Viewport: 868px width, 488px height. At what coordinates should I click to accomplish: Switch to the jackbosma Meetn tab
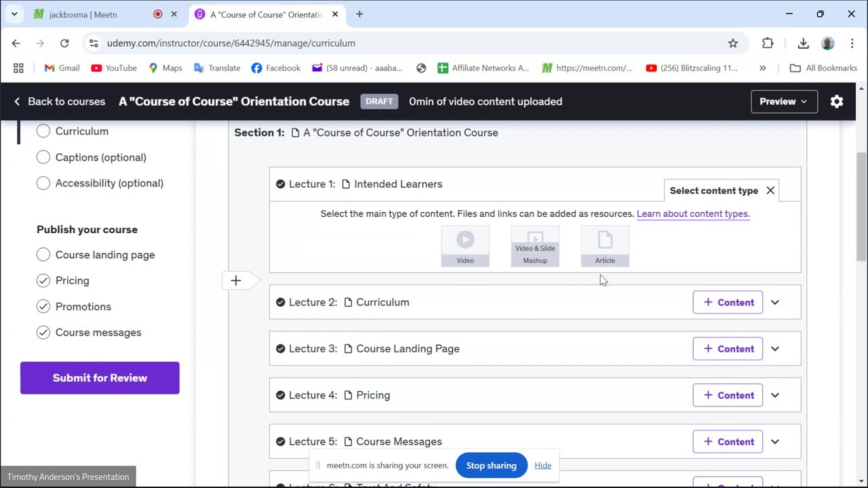coord(106,14)
